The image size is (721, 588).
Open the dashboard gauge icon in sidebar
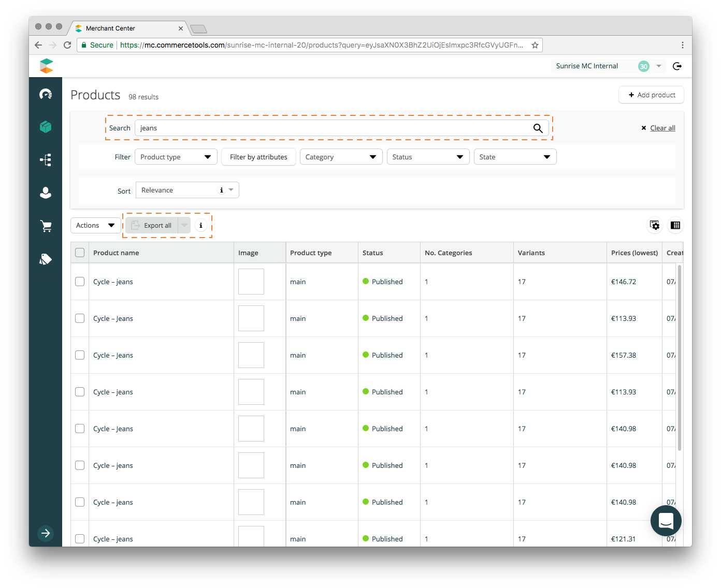(46, 94)
